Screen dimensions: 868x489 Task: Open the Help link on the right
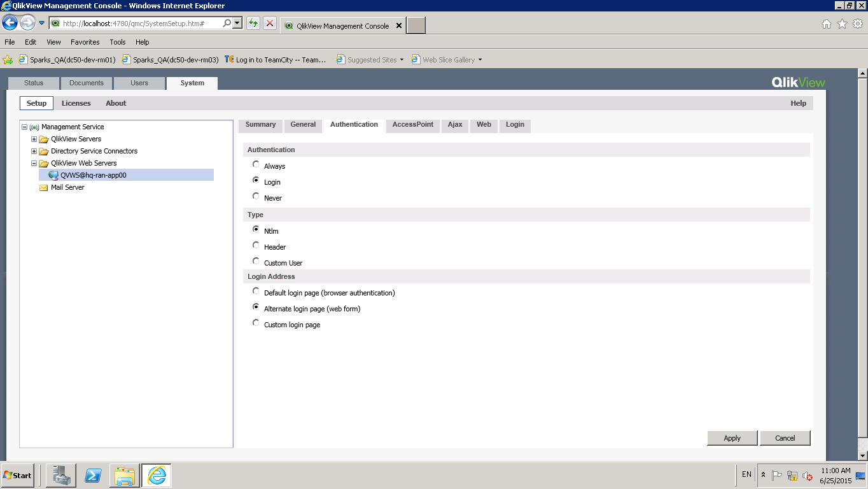coord(799,103)
